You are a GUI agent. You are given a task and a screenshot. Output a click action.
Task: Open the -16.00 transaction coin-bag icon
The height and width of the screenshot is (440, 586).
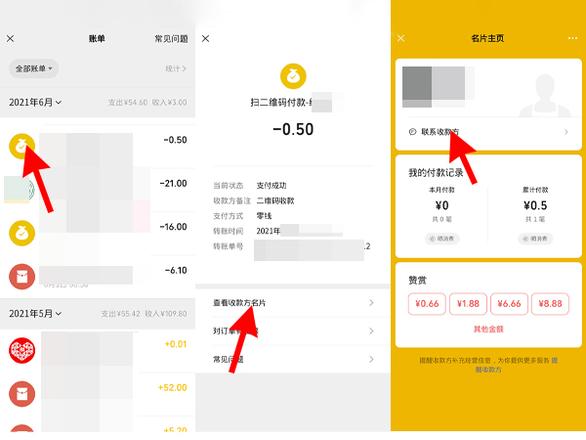(22, 233)
